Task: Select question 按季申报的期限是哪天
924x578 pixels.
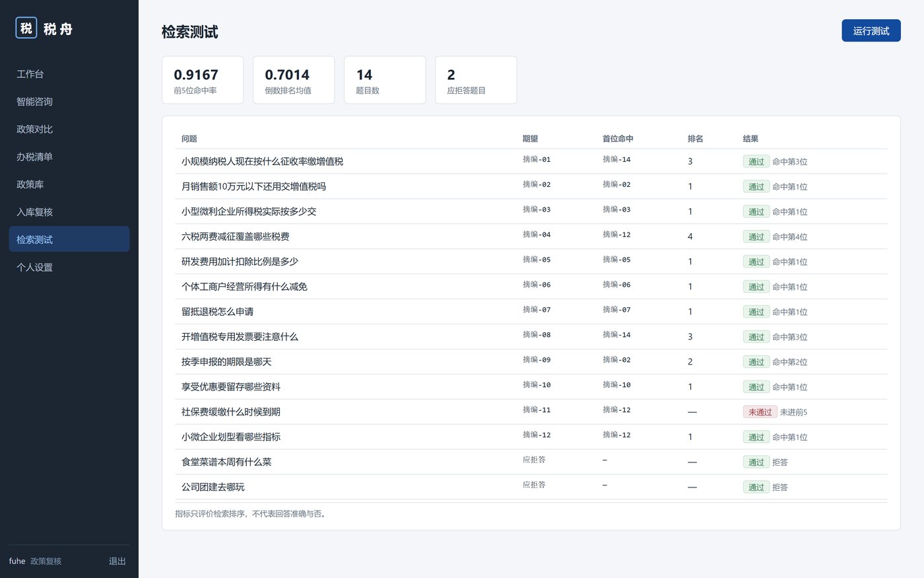Action: click(x=226, y=362)
